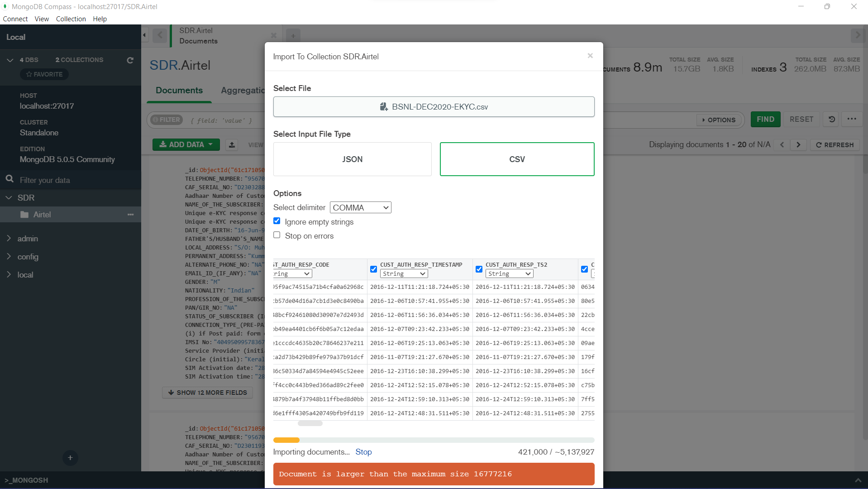Click the RESET button
868x489 pixels.
coord(801,119)
